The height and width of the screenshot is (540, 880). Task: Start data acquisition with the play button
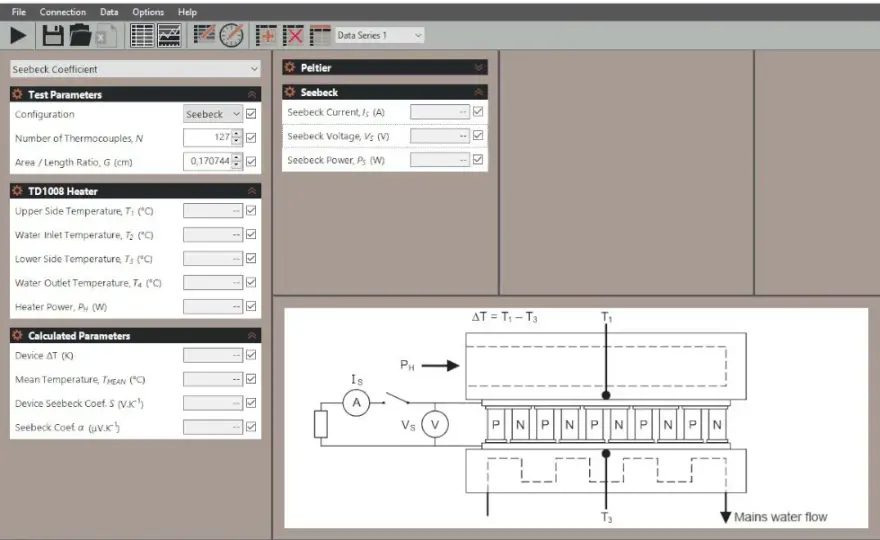(x=18, y=35)
